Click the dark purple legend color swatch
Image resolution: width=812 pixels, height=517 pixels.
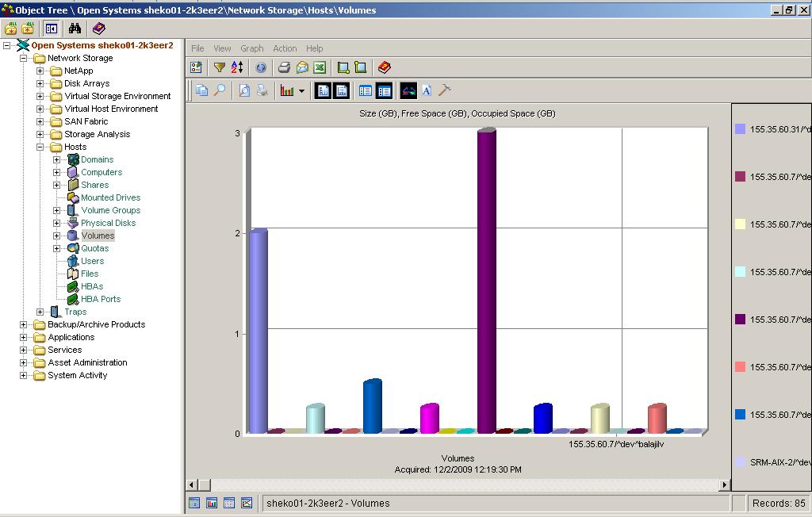point(740,320)
